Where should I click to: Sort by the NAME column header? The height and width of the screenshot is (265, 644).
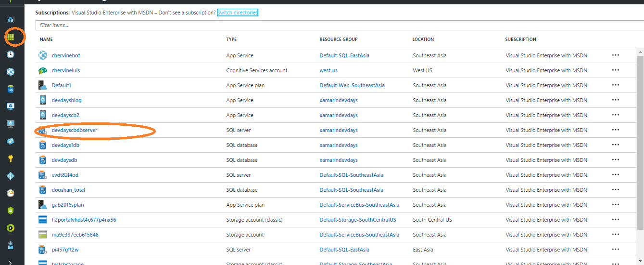click(46, 40)
